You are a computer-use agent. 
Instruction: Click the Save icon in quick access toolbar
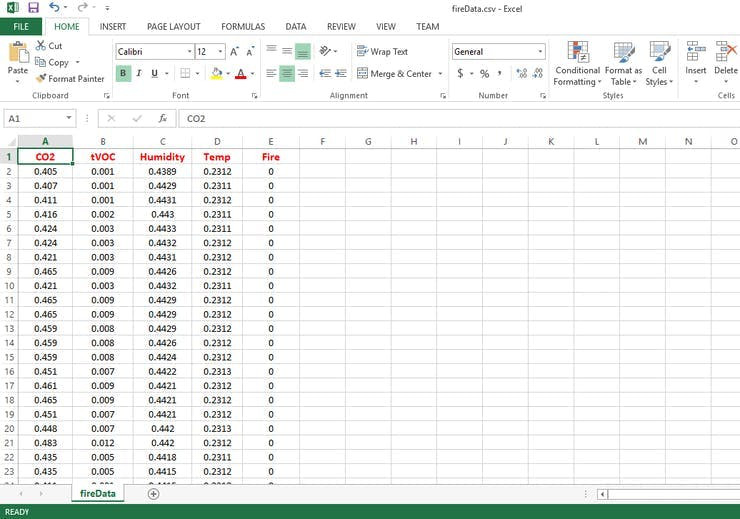click(33, 8)
